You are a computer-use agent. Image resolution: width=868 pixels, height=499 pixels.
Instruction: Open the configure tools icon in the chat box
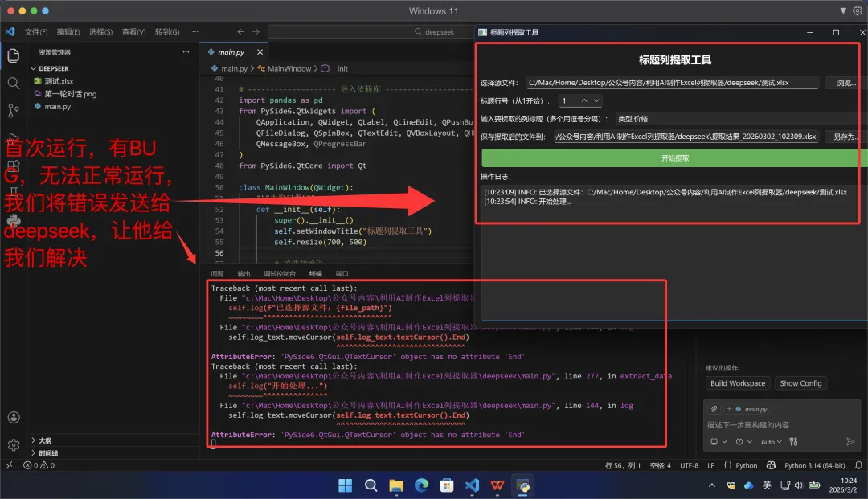793,441
